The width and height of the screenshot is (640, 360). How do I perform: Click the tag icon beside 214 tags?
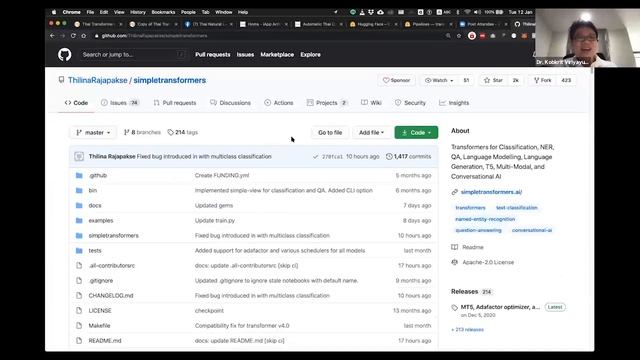(x=170, y=132)
